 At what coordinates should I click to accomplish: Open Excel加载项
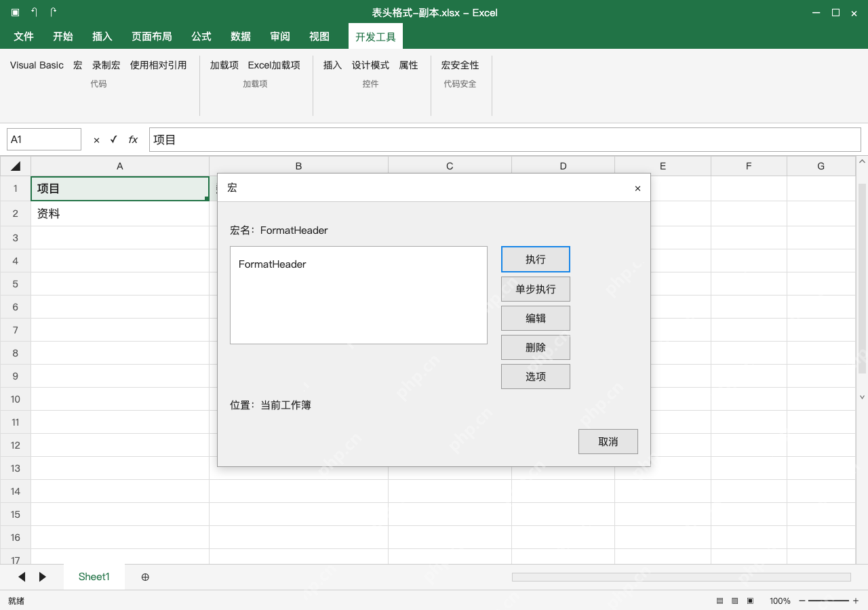tap(274, 65)
